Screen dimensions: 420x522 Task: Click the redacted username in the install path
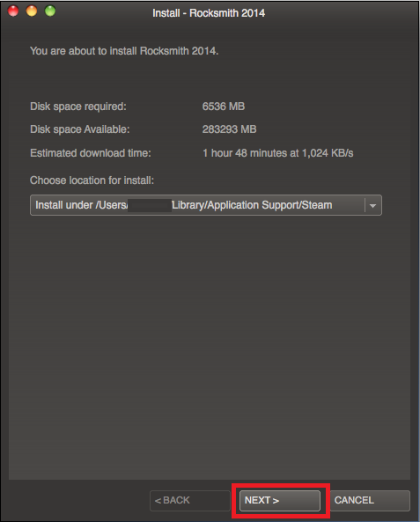(150, 205)
